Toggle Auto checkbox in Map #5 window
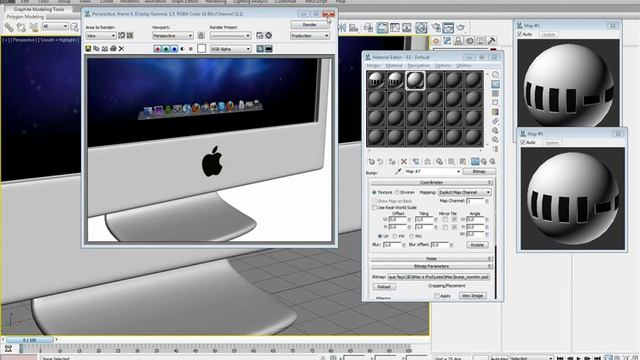The image size is (640, 360). pos(523,142)
